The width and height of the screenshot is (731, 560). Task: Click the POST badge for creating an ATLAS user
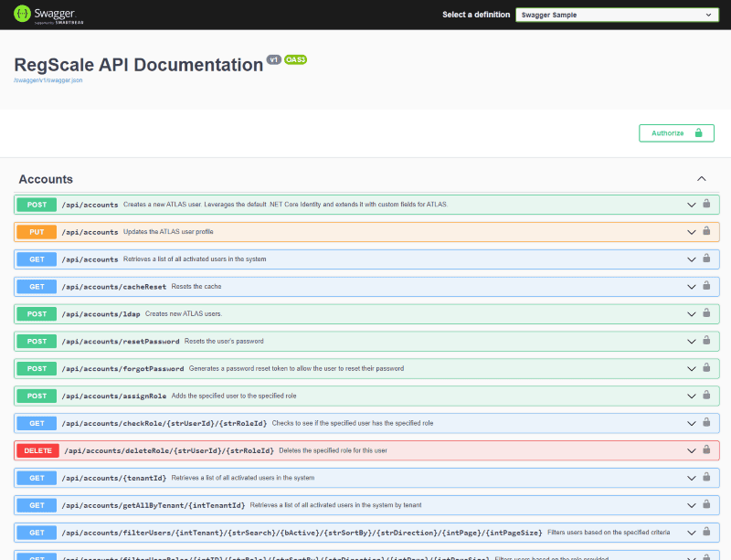(x=37, y=205)
